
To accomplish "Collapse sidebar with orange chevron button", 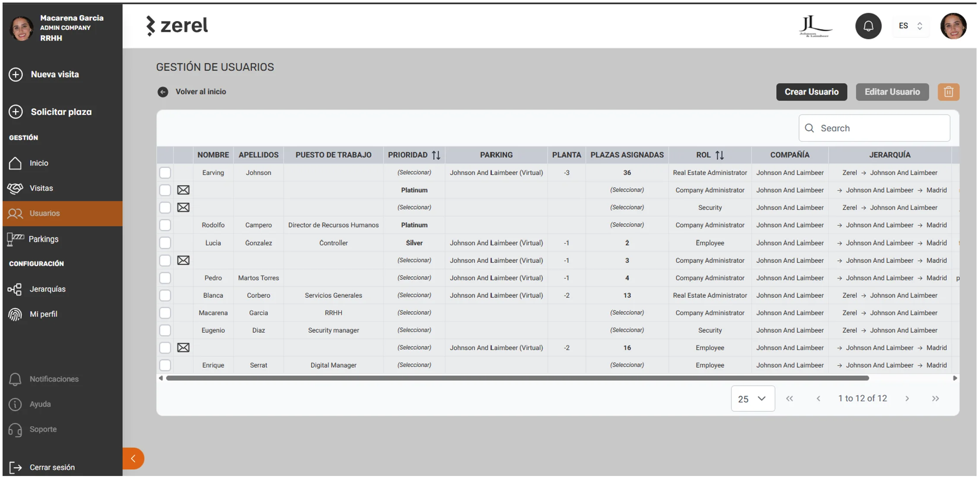I will pos(133,458).
